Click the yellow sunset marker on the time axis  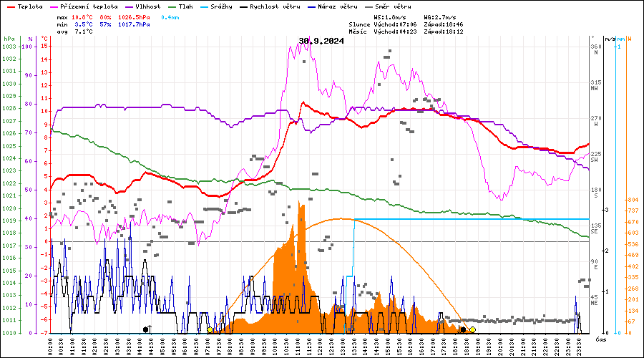(472, 330)
